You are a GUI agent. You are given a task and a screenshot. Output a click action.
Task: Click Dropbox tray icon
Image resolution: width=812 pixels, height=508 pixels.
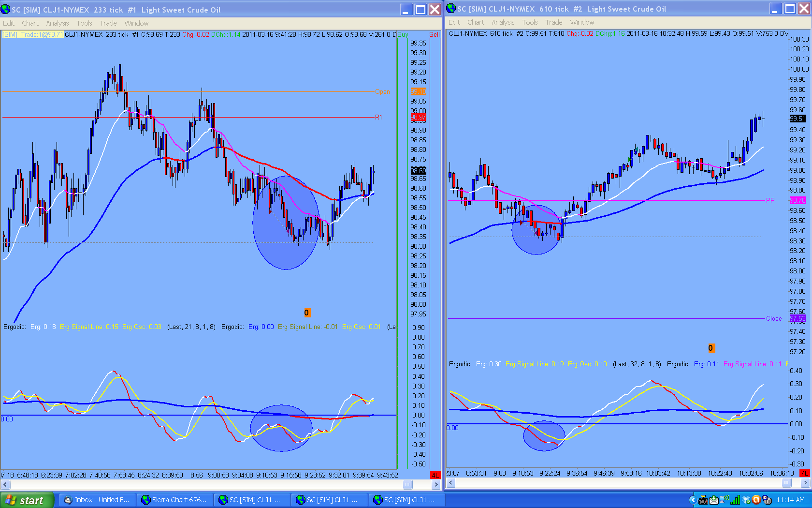pos(746,500)
